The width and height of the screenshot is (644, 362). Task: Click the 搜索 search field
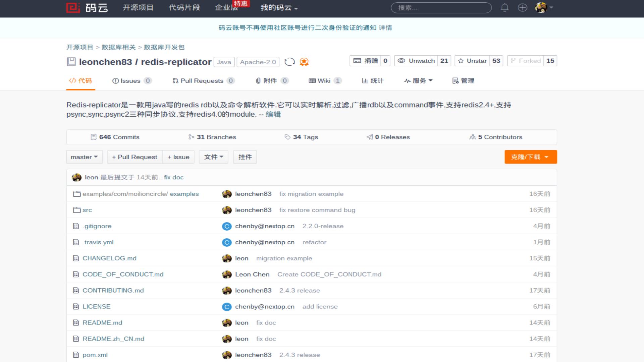pyautogui.click(x=441, y=8)
